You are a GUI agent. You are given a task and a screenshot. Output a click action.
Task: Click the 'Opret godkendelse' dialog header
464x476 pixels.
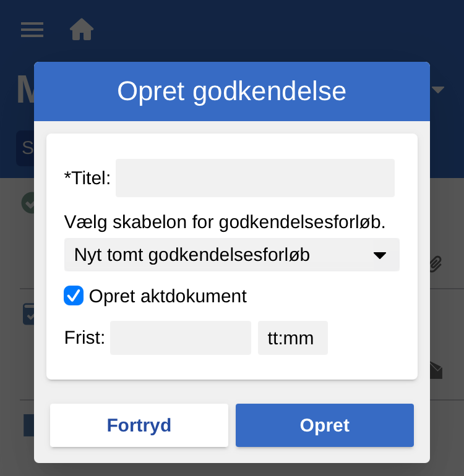tap(231, 91)
